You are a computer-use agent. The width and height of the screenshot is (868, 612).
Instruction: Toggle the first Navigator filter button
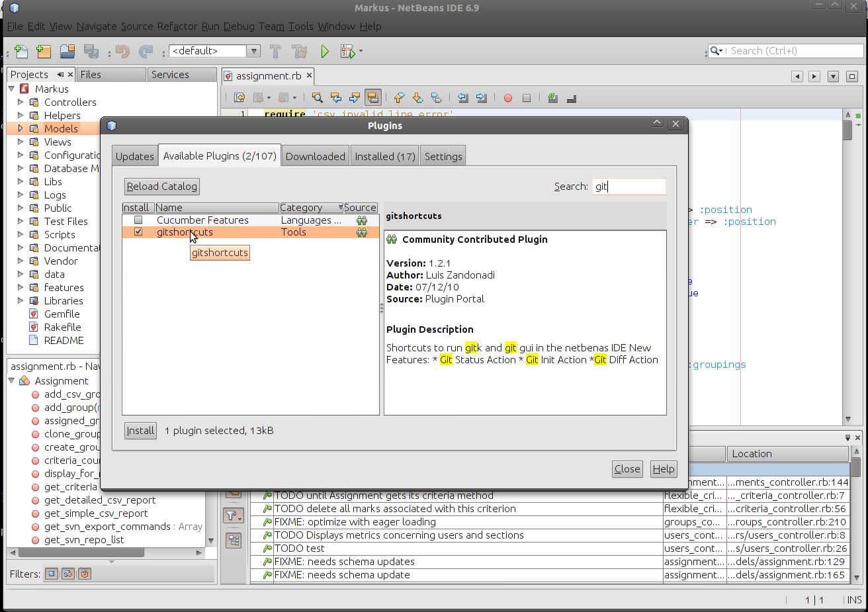coord(52,574)
